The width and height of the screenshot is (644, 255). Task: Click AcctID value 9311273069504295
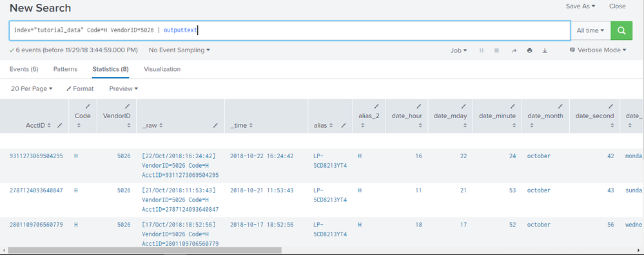[x=36, y=156]
